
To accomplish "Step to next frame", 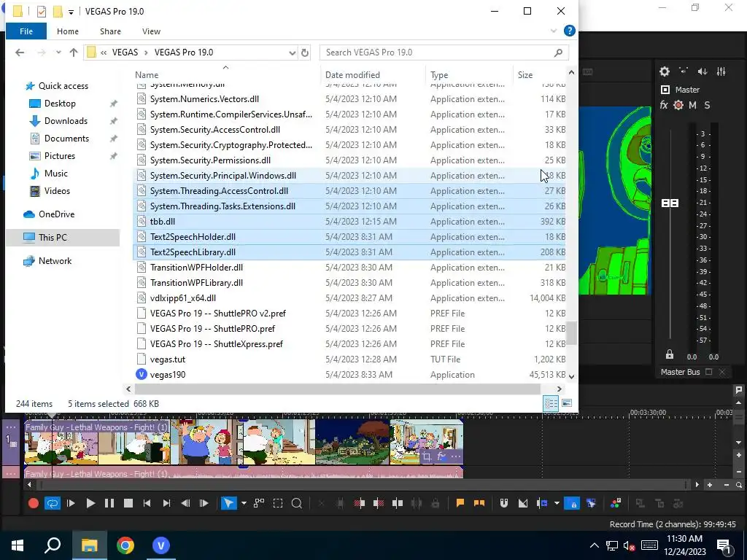I will click(x=204, y=503).
